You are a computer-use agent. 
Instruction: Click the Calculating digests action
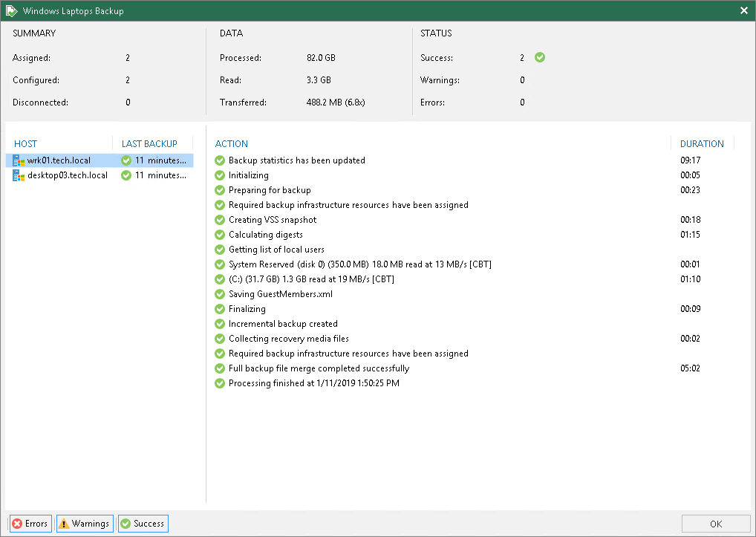pyautogui.click(x=266, y=235)
